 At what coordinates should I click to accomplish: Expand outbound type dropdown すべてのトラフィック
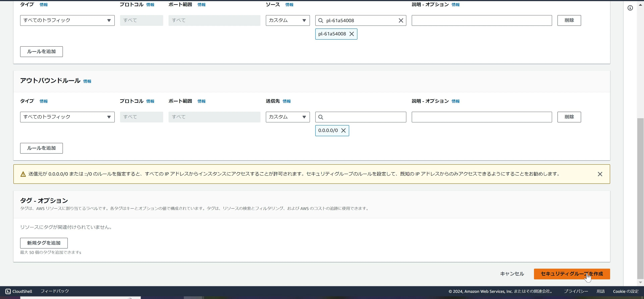click(67, 117)
